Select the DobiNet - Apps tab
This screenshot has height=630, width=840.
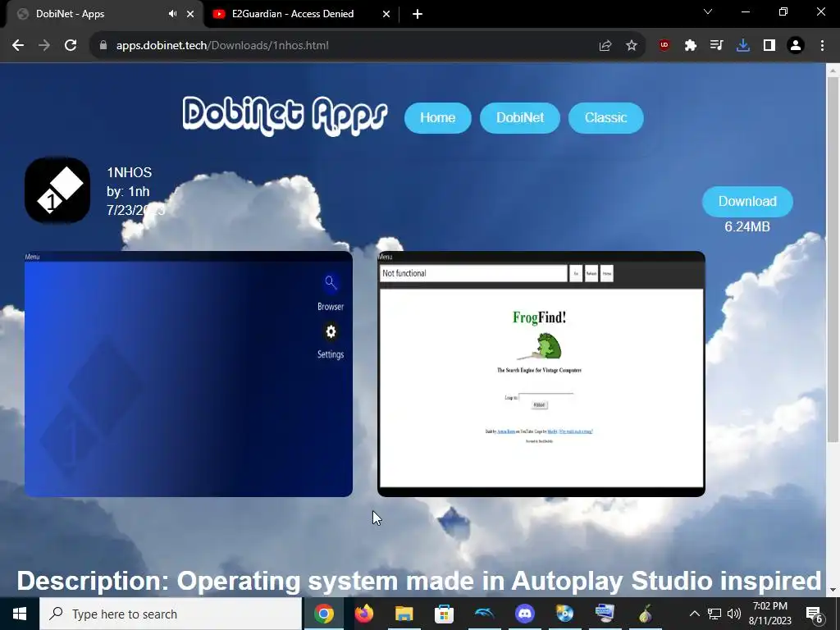(x=104, y=14)
